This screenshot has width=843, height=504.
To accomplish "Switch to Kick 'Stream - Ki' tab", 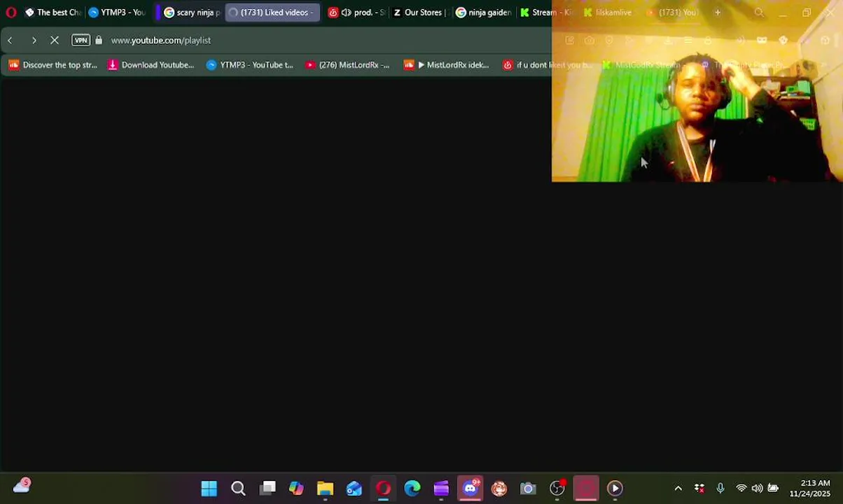I will pyautogui.click(x=546, y=13).
